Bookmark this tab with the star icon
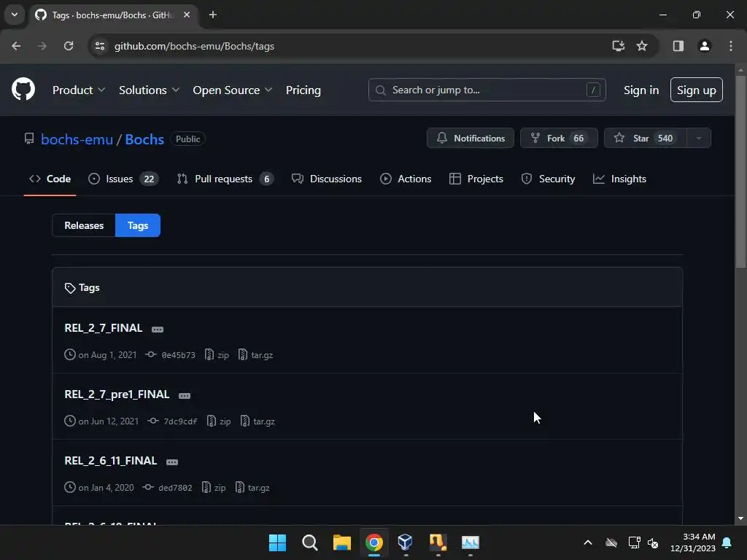Screen dimensions: 747x560 click(x=642, y=46)
